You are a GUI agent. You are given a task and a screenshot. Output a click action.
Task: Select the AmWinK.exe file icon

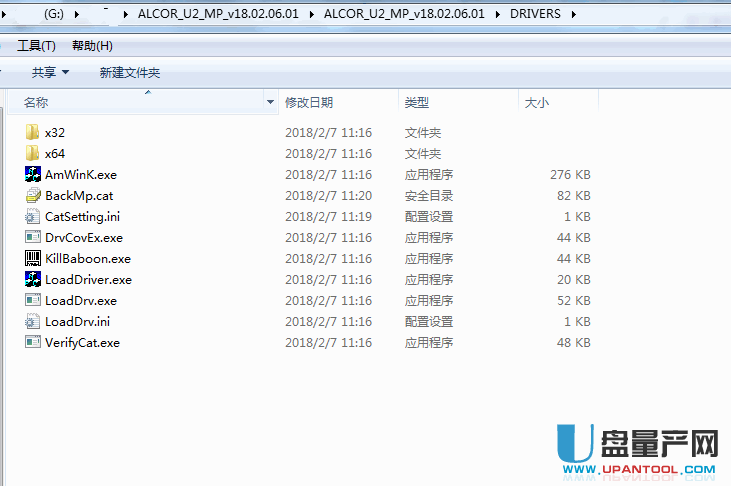[x=32, y=174]
